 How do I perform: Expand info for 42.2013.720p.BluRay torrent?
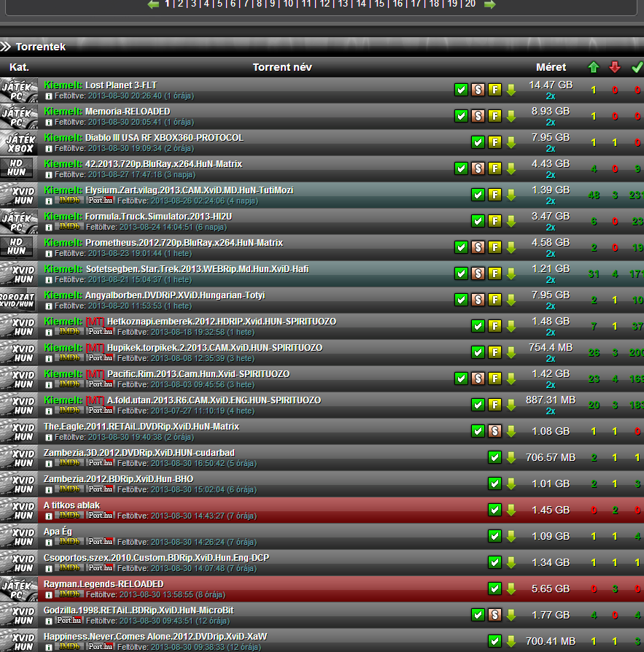pyautogui.click(x=49, y=174)
